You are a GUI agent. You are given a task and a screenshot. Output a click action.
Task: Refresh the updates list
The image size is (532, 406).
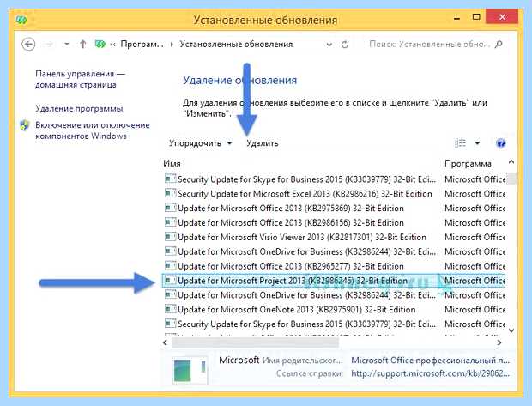[x=345, y=45]
